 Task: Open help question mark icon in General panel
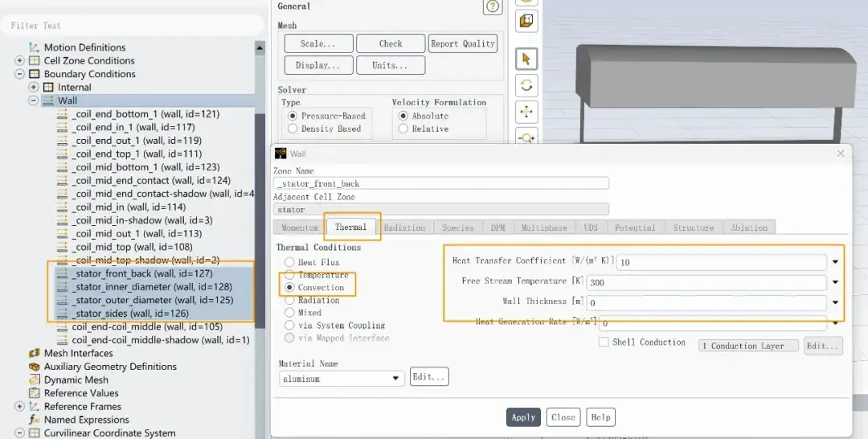coord(492,6)
